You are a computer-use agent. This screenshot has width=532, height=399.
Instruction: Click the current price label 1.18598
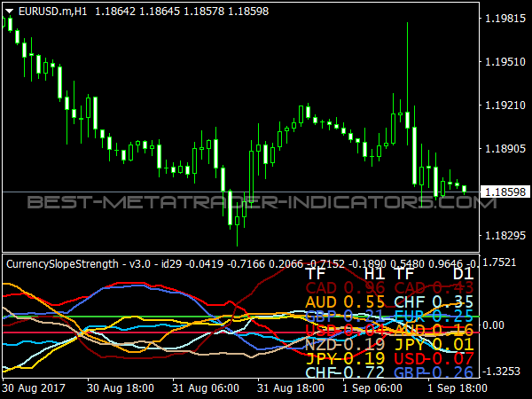click(505, 192)
